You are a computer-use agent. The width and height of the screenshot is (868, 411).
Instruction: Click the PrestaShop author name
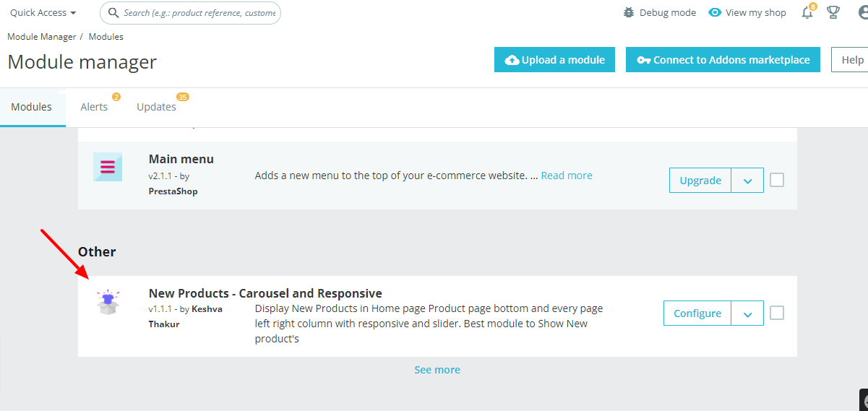tap(173, 191)
